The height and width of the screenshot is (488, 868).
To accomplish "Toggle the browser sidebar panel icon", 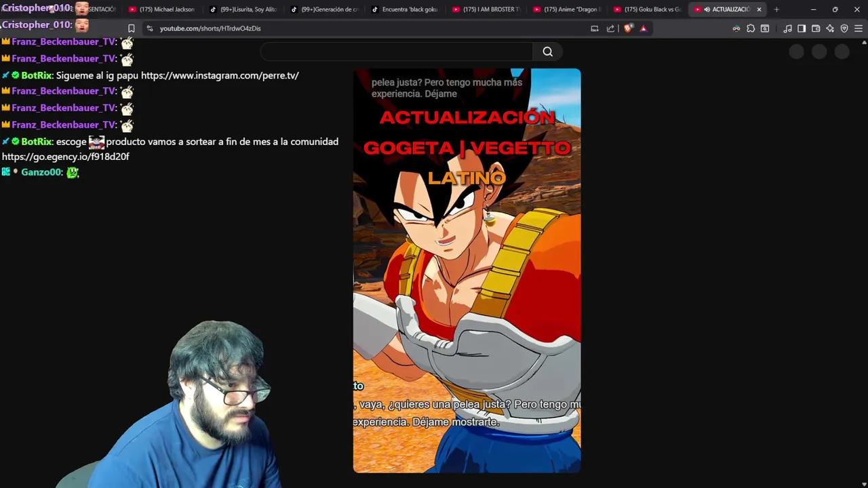I will (x=802, y=28).
